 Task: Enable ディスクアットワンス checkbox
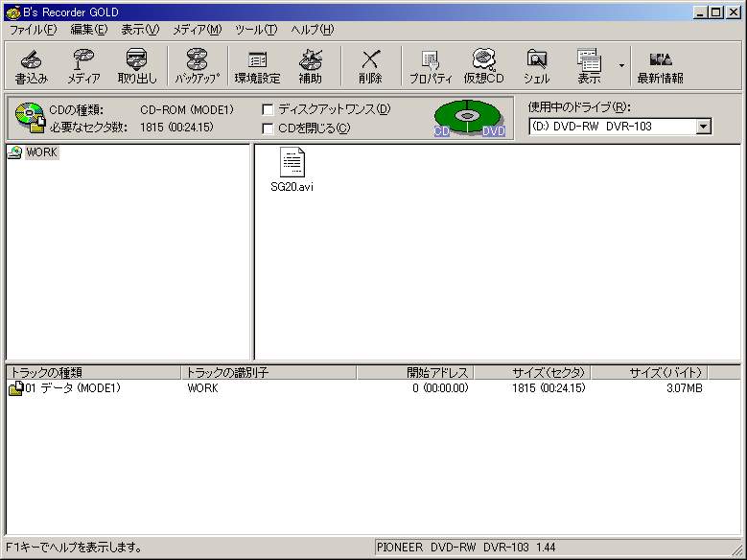268,110
